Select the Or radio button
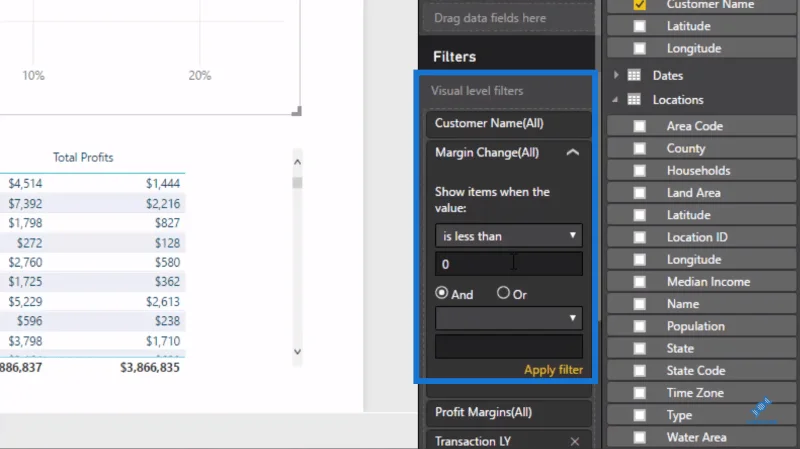 (x=503, y=292)
